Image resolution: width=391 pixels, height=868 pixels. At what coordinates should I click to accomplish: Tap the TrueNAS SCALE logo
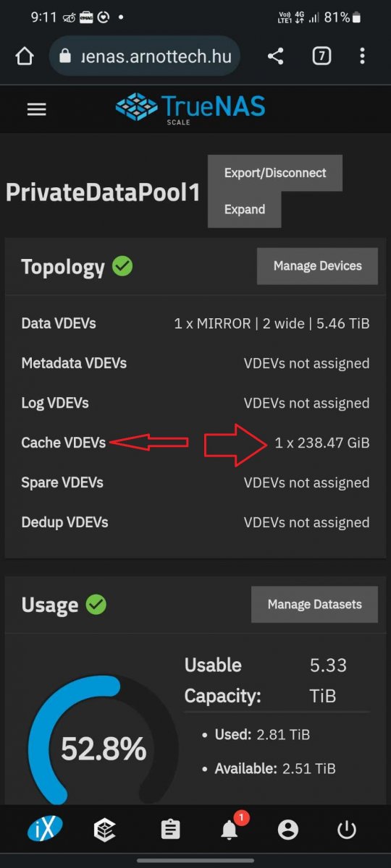190,109
